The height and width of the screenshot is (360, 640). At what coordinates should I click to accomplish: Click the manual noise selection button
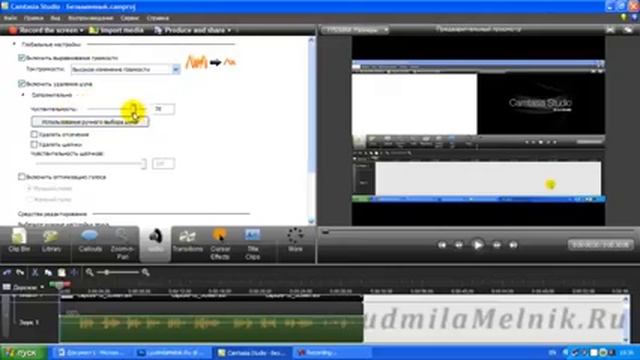click(90, 122)
